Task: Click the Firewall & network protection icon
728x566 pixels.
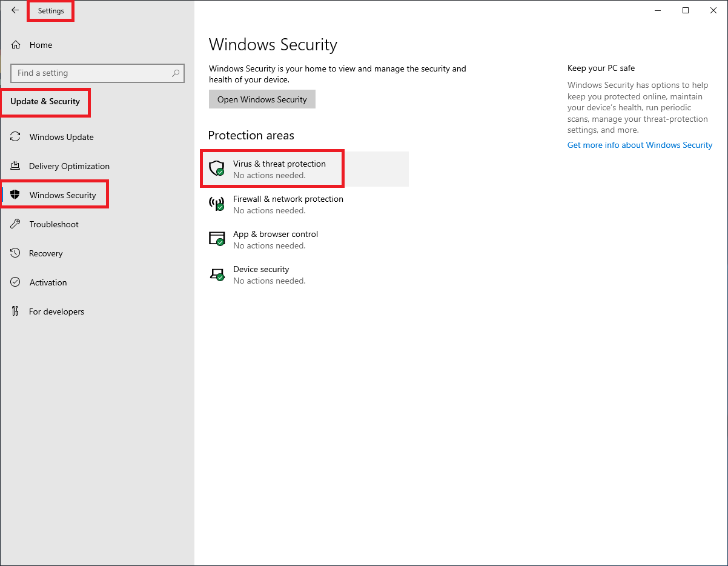Action: pos(216,204)
